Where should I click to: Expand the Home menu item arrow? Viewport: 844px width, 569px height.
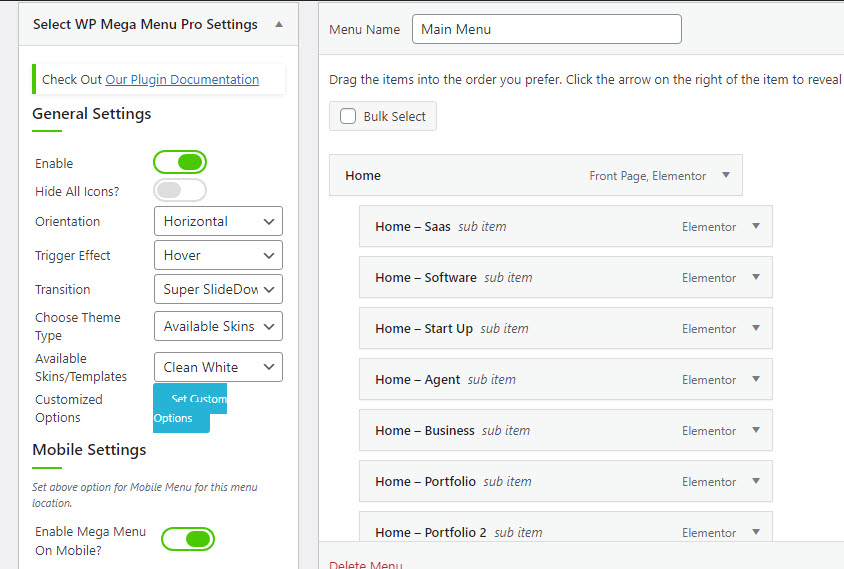[x=726, y=175]
